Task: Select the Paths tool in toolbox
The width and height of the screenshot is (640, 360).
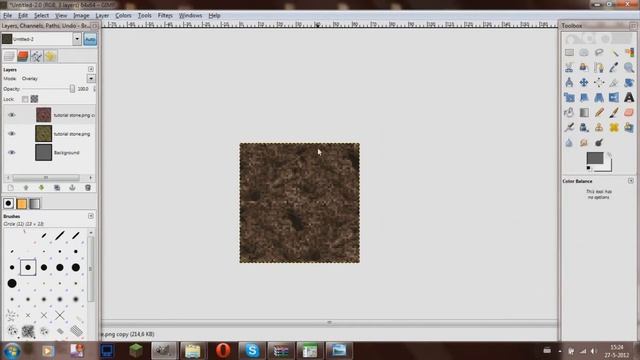Action: coord(599,67)
